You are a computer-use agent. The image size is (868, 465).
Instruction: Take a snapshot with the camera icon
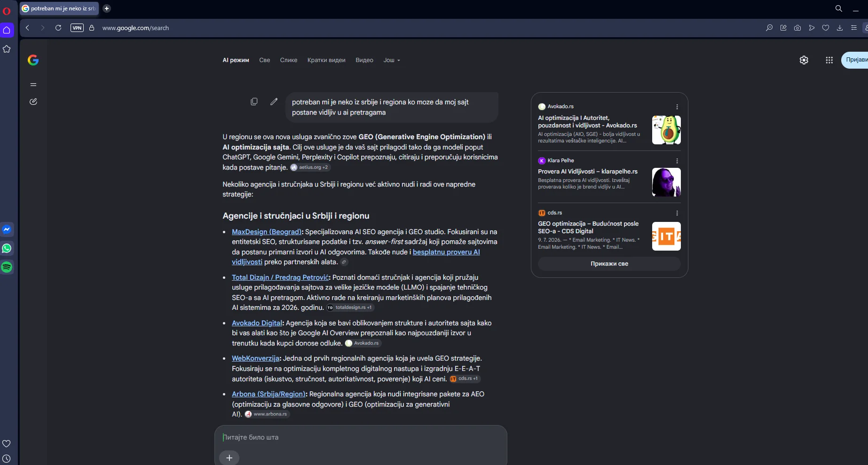[797, 28]
